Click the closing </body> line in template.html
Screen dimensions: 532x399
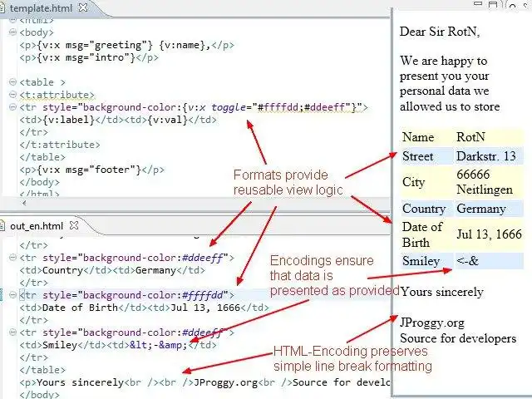pos(39,182)
